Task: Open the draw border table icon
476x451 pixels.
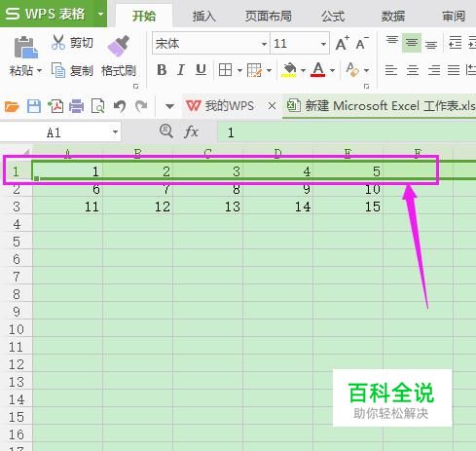Action: [254, 70]
